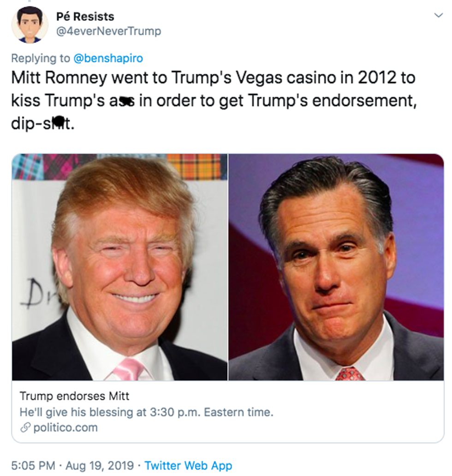Click the left photo in the link card
This screenshot has height=476, width=452.
[x=120, y=267]
